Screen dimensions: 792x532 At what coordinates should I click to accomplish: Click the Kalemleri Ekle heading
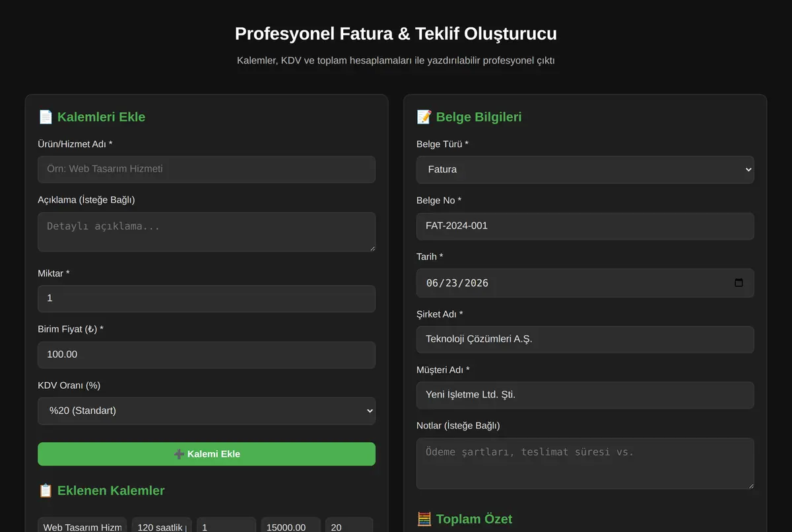click(92, 117)
